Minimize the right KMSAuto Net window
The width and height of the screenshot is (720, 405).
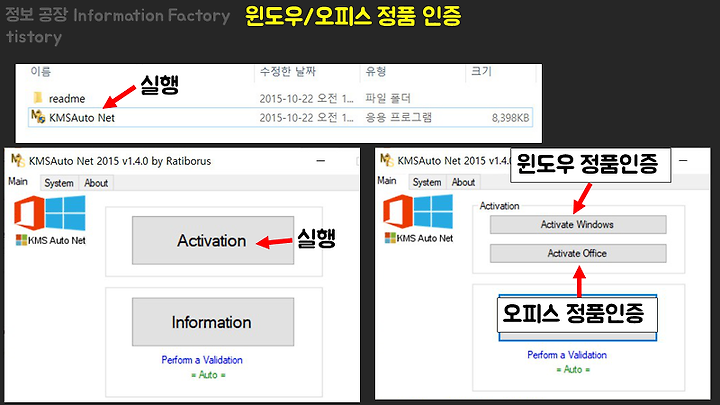683,160
